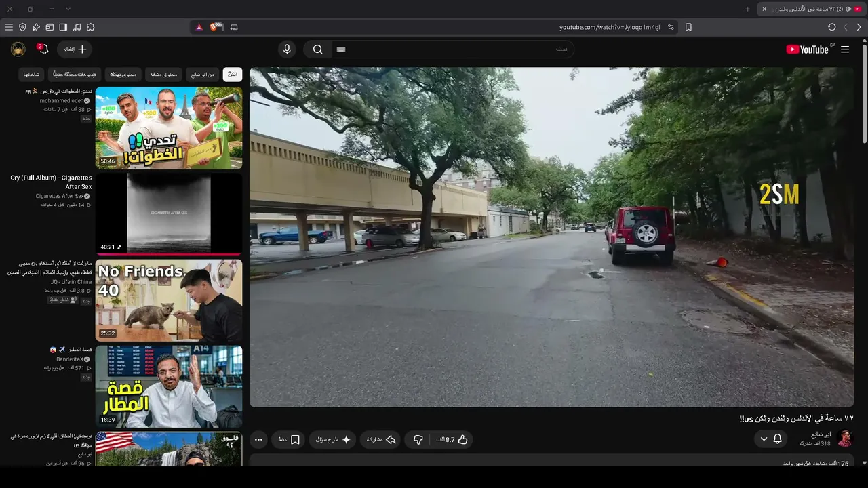The height and width of the screenshot is (488, 868).
Task: Open Brave VPN shield icon in toolbar
Action: pos(22,27)
